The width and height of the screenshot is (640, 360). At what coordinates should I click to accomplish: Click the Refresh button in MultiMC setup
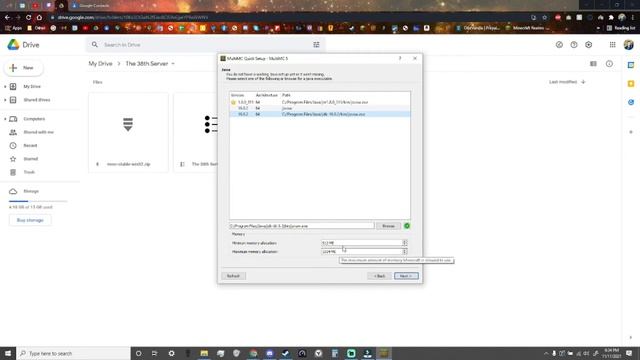click(233, 276)
